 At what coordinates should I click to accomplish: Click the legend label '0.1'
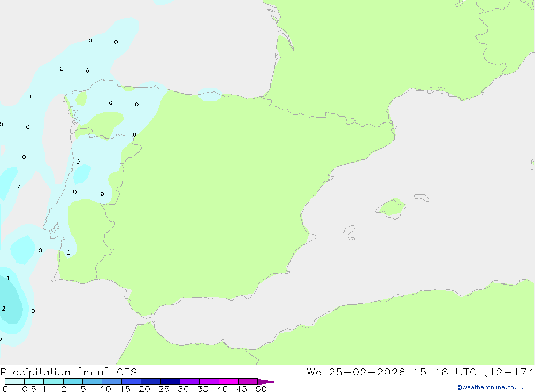9,389
